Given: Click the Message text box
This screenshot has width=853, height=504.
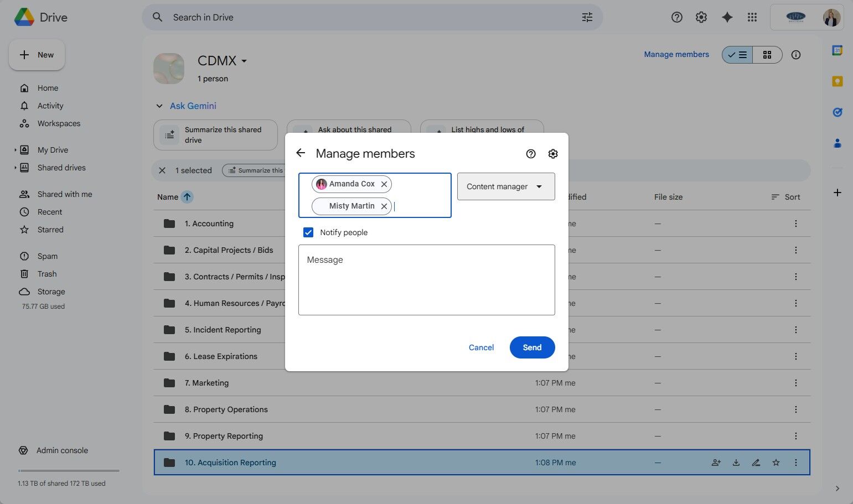Looking at the screenshot, I should (x=426, y=280).
